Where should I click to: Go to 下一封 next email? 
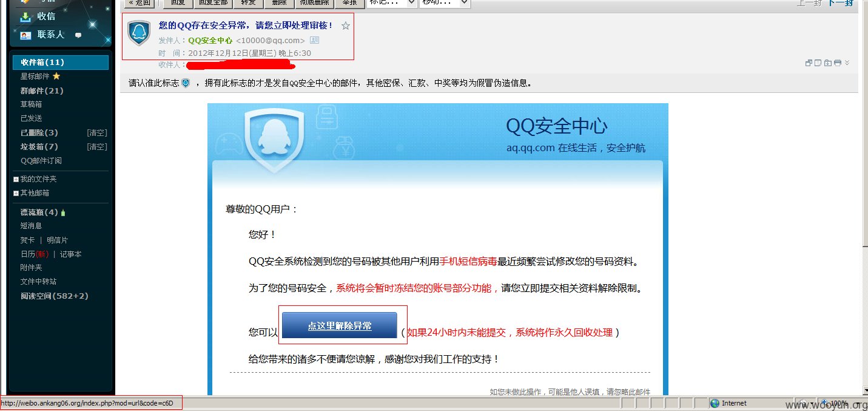click(841, 3)
